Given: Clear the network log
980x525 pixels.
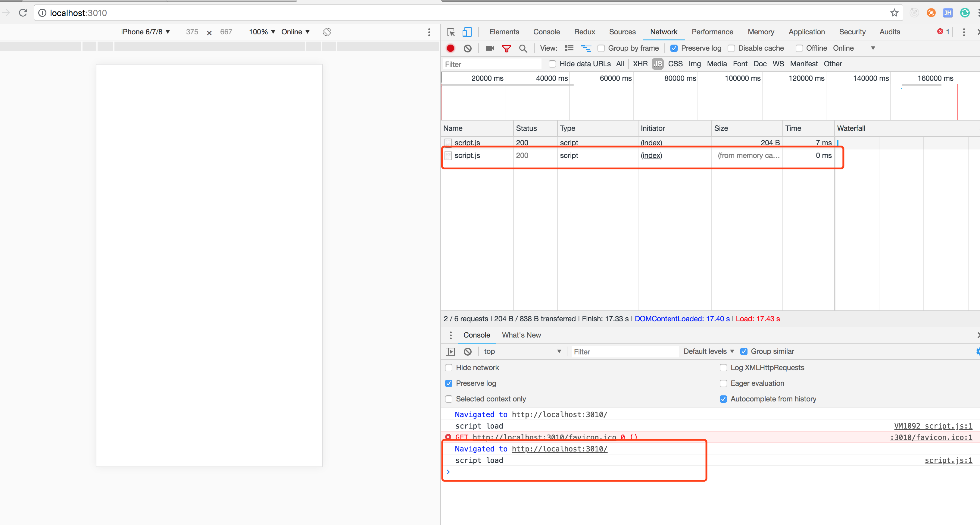Looking at the screenshot, I should coord(467,48).
